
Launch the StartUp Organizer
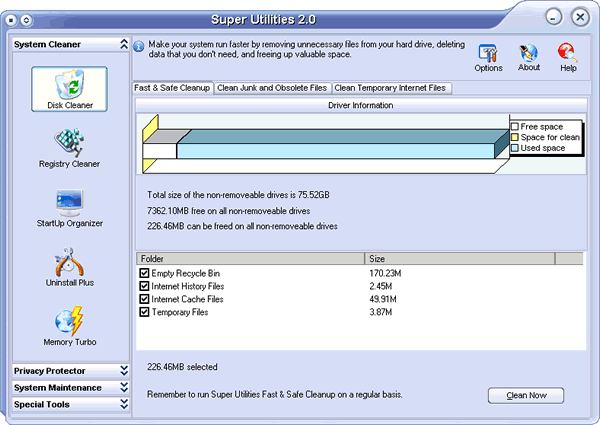pyautogui.click(x=69, y=208)
